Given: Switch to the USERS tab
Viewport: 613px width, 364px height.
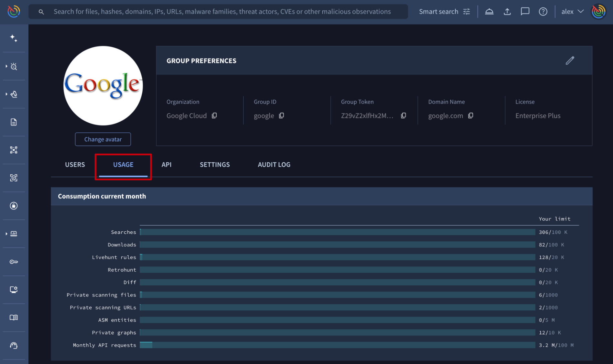Looking at the screenshot, I should 75,165.
